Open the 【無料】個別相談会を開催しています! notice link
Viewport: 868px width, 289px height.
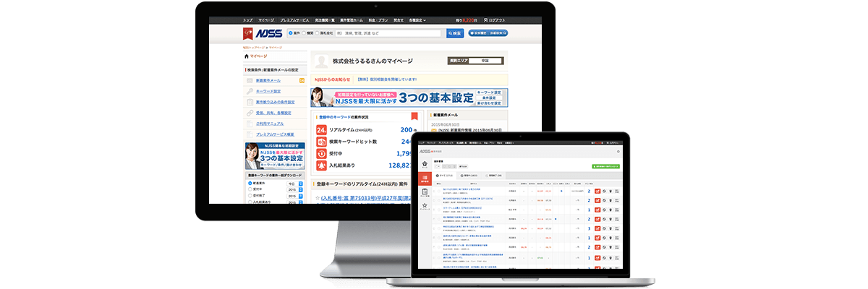387,79
